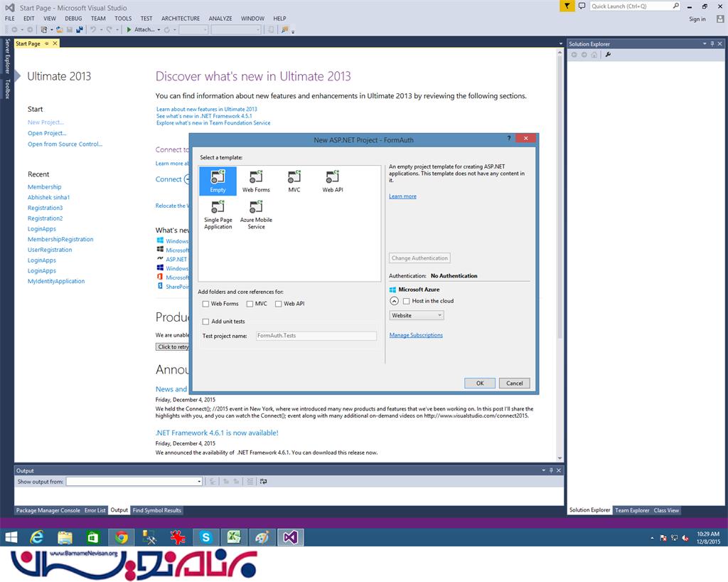Select the Empty project template
This screenshot has width=728, height=582.
click(218, 181)
